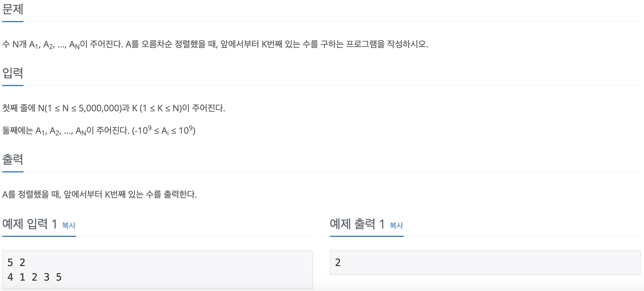Copy the sample input using 복사 link
Screen dimensions: 644x291
coord(69,225)
